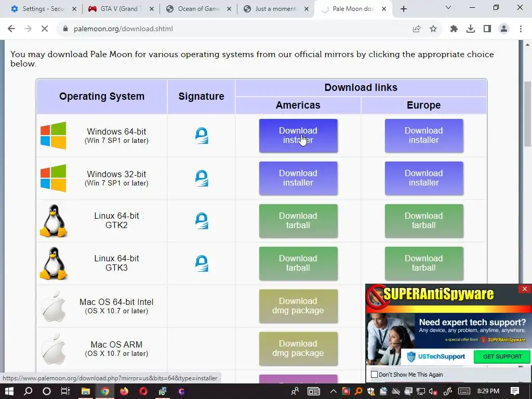Download Linux GTK2 tarball from Americas
Screen dimensions: 532x399
coord(298,220)
